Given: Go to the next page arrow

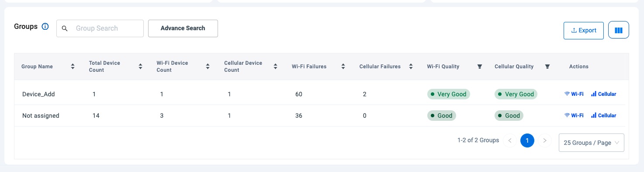Looking at the screenshot, I should [x=544, y=140].
